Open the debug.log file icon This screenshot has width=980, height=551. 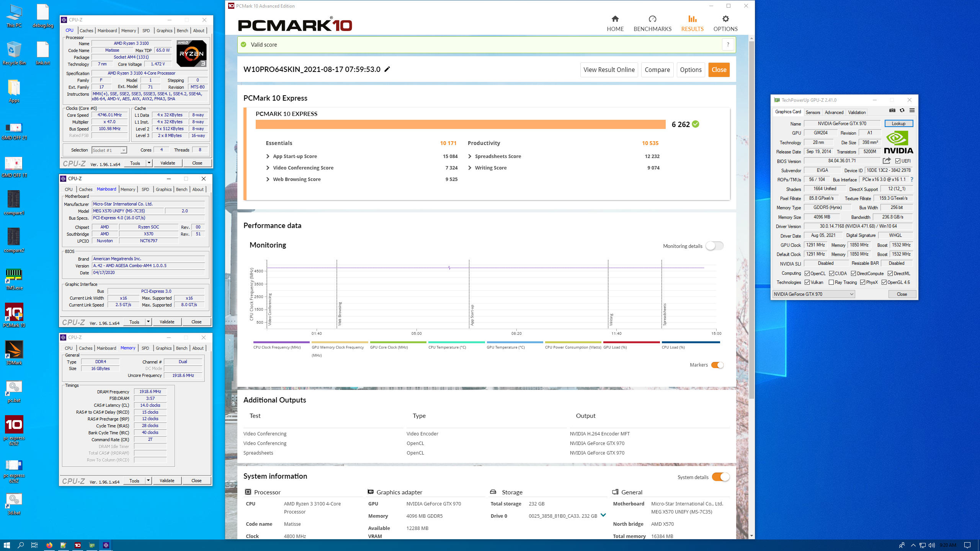(x=42, y=16)
